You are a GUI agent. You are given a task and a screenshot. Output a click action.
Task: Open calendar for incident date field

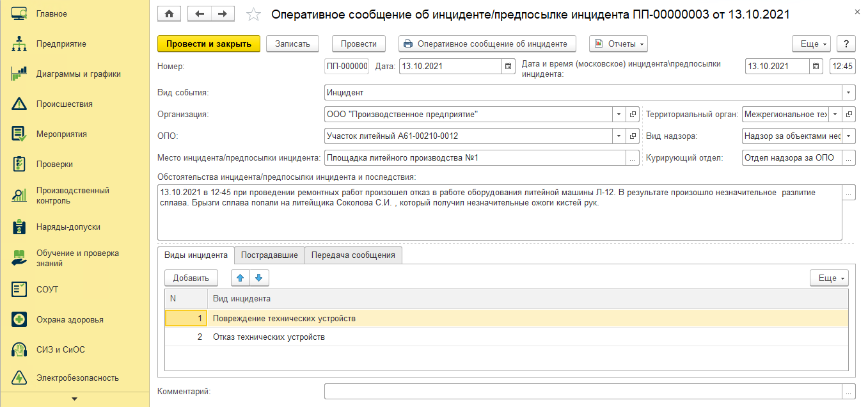(817, 66)
